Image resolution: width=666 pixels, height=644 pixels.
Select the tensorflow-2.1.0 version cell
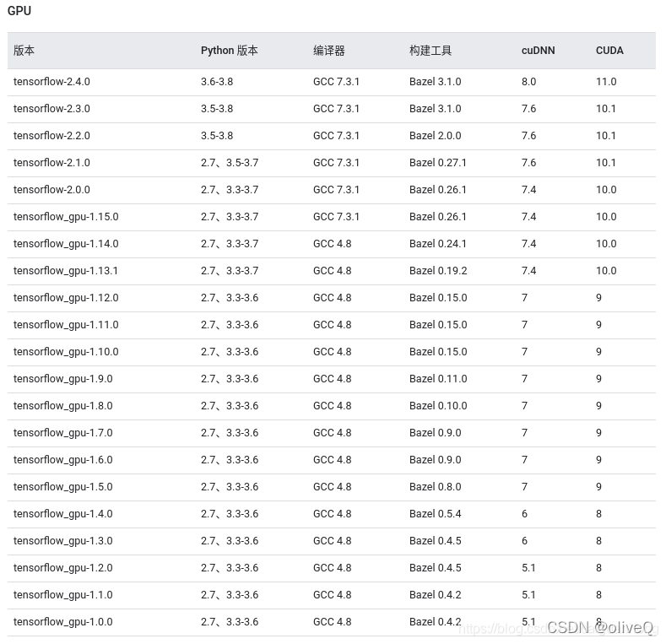pyautogui.click(x=51, y=163)
